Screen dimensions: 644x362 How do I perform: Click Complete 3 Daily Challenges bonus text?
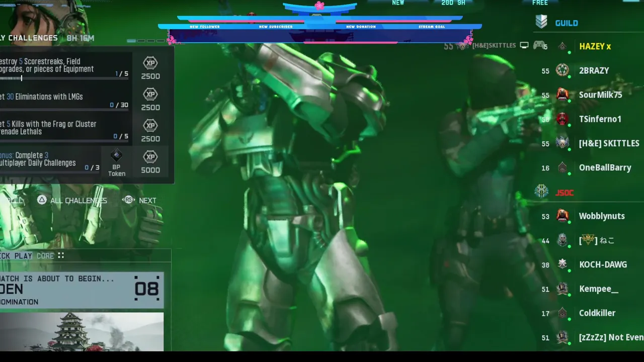click(38, 159)
